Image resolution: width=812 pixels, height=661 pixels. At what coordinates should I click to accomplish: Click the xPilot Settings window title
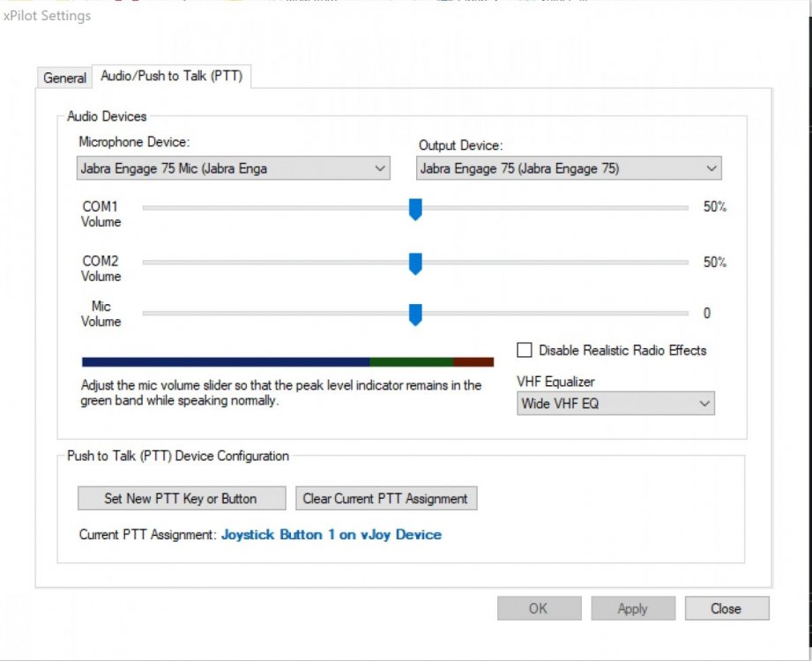(48, 16)
